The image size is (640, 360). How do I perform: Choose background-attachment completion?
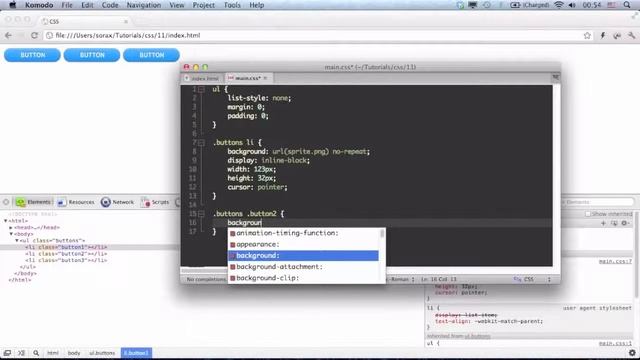[x=303, y=267]
